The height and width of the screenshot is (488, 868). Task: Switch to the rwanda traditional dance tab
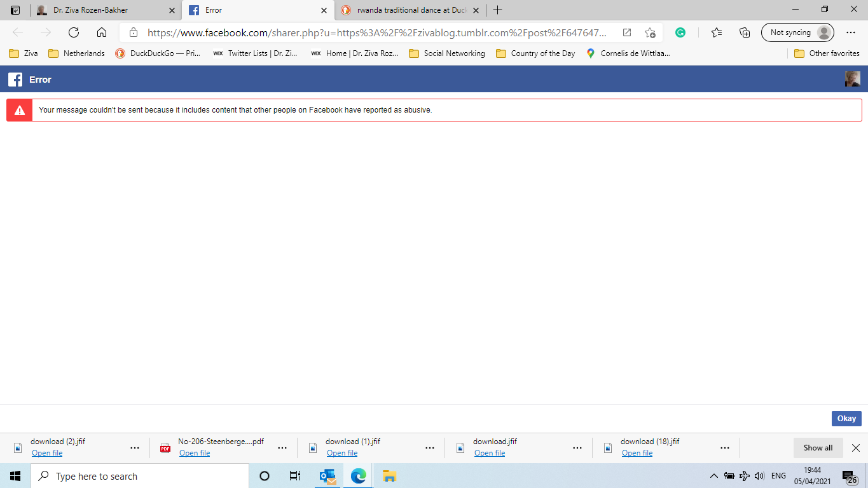(x=407, y=10)
